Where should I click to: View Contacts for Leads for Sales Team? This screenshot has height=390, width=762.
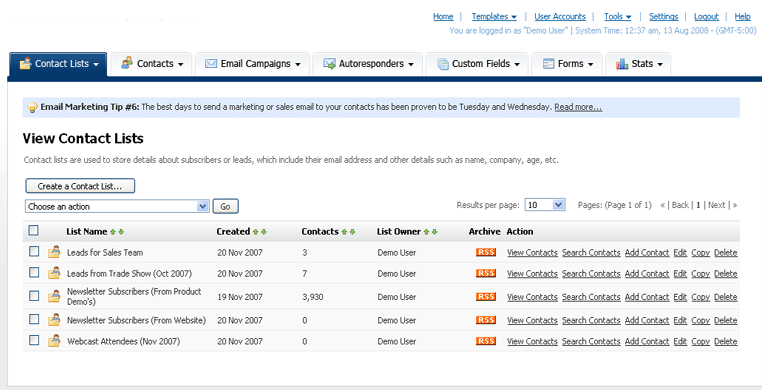point(532,253)
